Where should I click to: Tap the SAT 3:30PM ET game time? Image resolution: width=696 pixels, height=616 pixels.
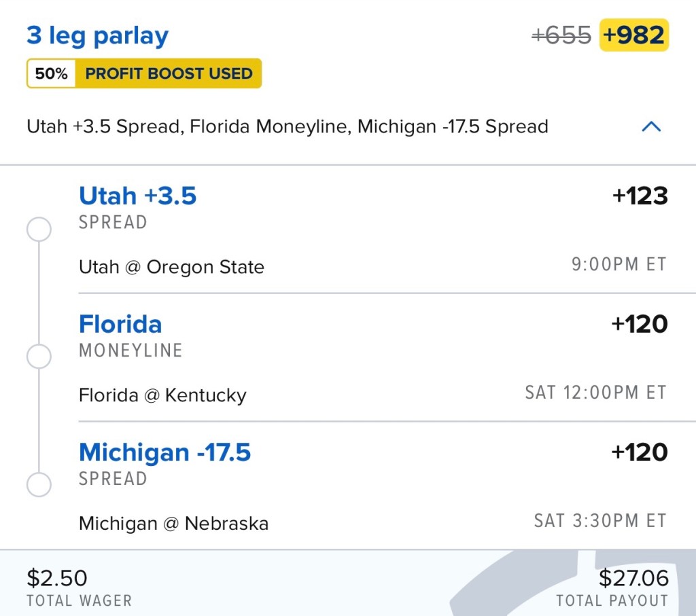[600, 521]
